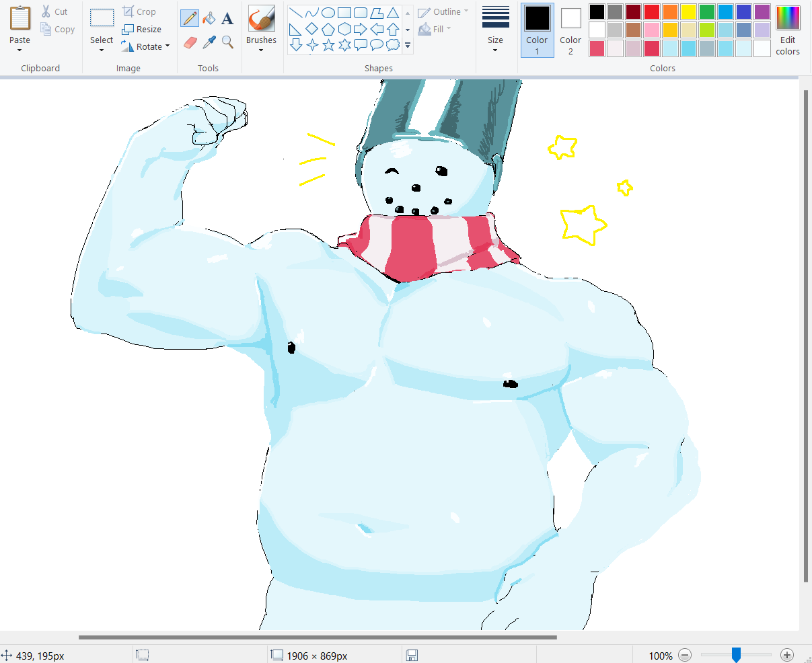Expand the shapes gallery more arrow

[x=408, y=46]
